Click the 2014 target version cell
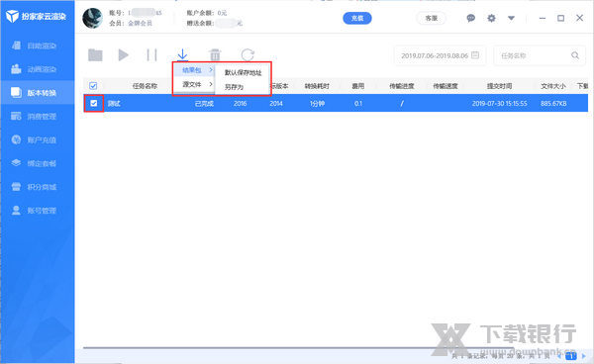 [276, 103]
